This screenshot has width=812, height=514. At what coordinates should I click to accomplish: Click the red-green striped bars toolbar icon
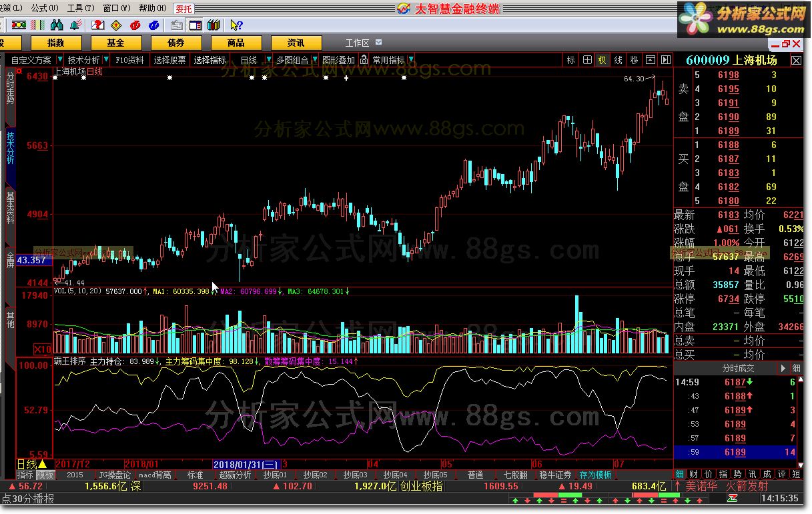coord(38,25)
